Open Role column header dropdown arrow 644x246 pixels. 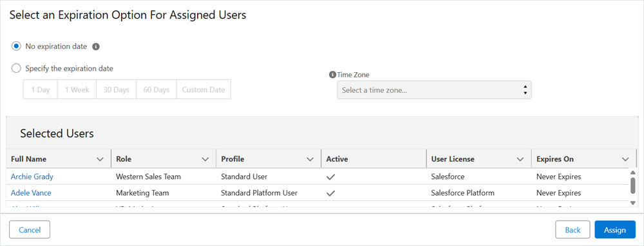(x=205, y=159)
